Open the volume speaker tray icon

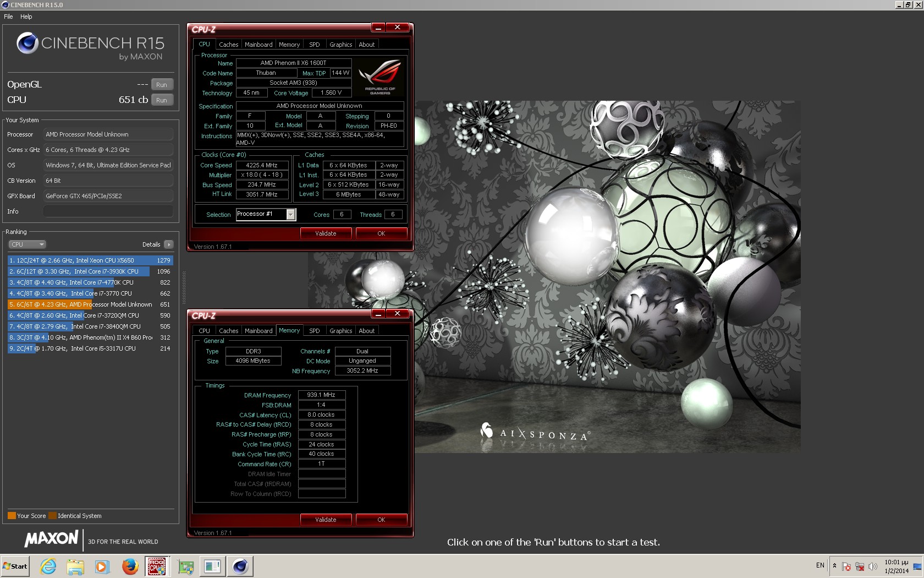(x=873, y=566)
